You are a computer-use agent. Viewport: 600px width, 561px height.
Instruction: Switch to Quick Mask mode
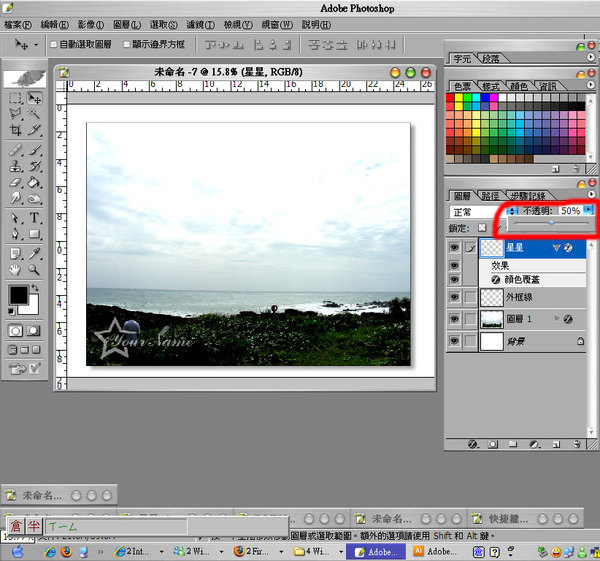tap(33, 331)
